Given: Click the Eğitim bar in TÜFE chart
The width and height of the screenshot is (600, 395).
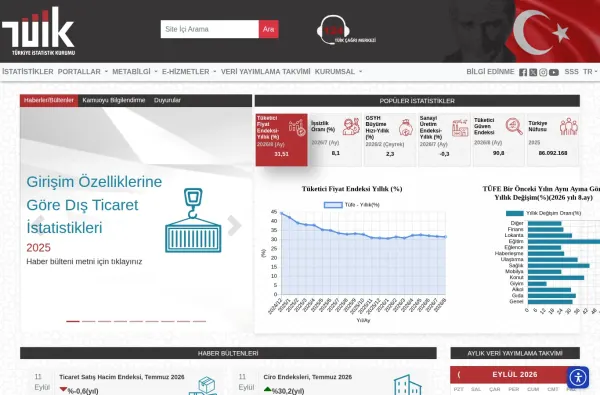Looking at the screenshot, I should [564, 242].
